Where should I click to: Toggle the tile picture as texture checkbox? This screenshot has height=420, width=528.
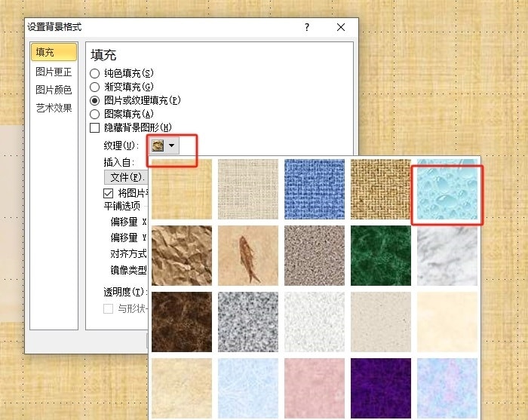[x=108, y=193]
